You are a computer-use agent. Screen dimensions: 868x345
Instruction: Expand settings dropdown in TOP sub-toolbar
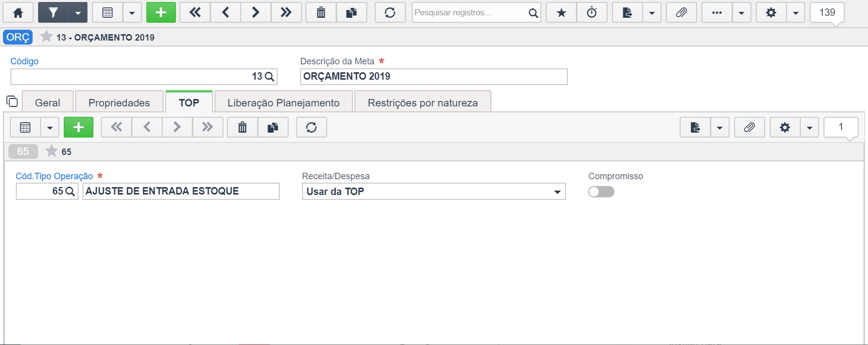[809, 128]
